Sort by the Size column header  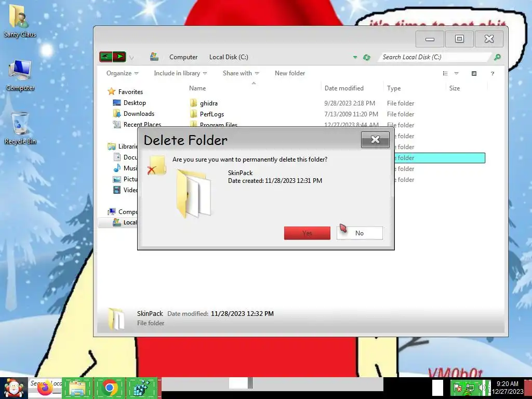(x=454, y=88)
